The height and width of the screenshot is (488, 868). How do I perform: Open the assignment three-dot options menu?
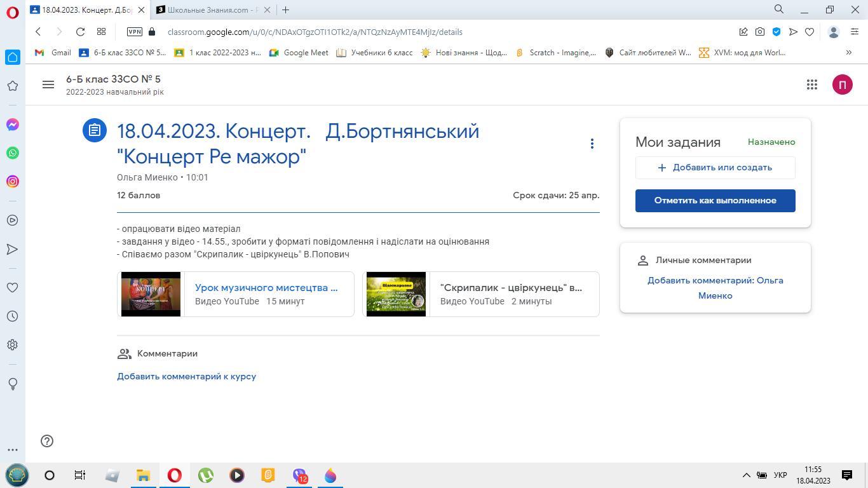tap(592, 144)
